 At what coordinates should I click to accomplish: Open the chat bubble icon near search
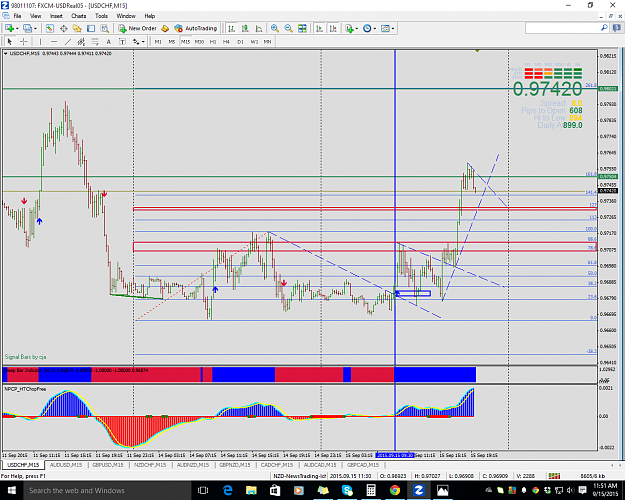(617, 28)
